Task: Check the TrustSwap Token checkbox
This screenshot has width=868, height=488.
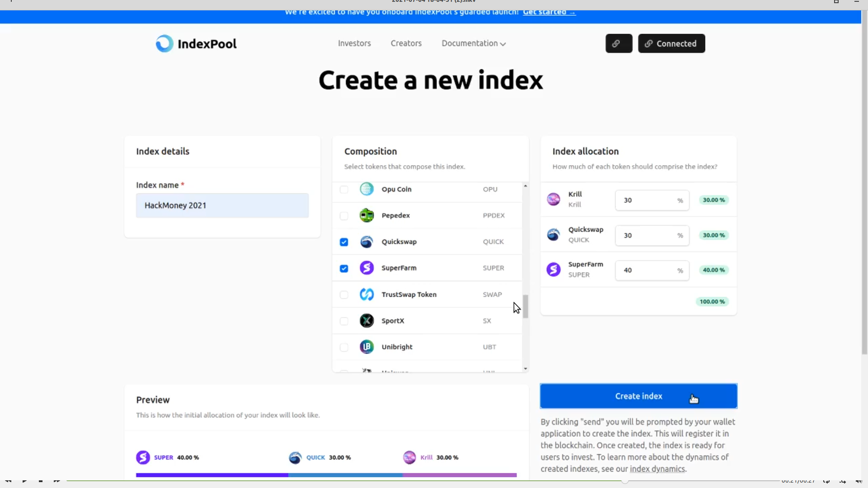Action: point(344,295)
